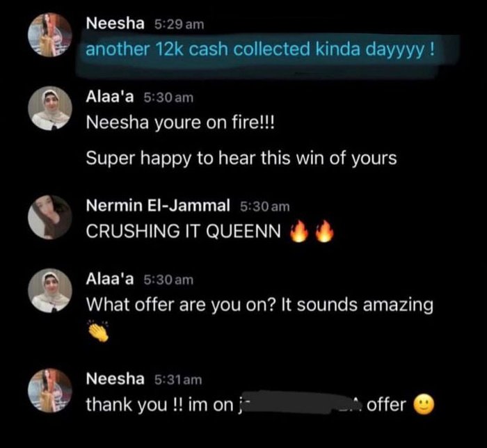Click the 'CRUSHING IT QUEENN' message text

click(183, 231)
